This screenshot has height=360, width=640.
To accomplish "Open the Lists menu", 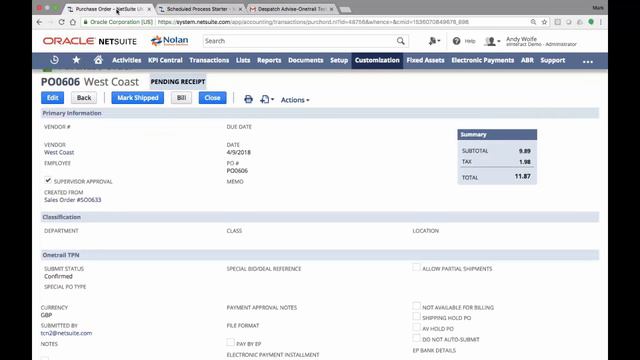I will (243, 60).
